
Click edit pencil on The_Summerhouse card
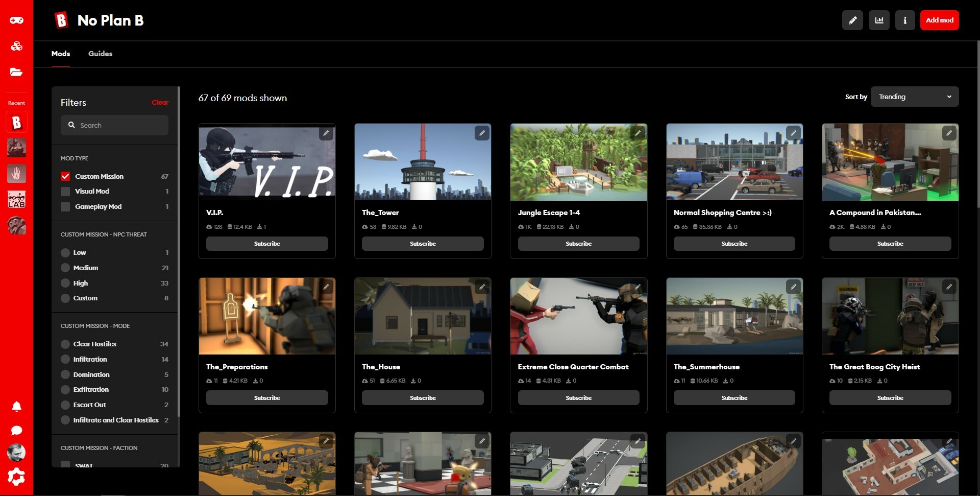click(x=793, y=287)
